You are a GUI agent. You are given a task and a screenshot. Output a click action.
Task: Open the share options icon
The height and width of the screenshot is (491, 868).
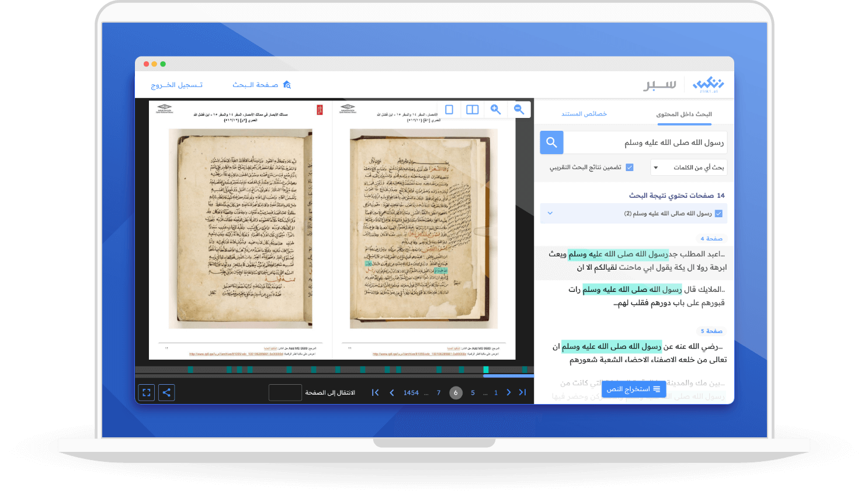[166, 392]
